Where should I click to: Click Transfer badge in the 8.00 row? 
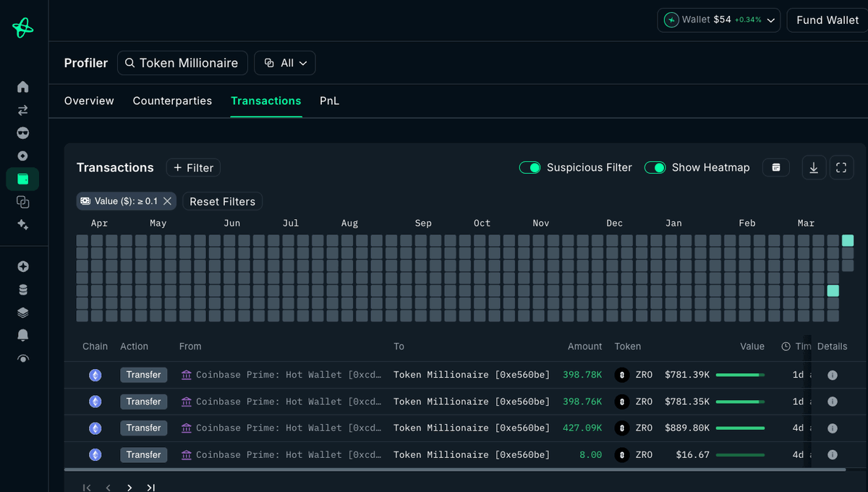pos(143,454)
